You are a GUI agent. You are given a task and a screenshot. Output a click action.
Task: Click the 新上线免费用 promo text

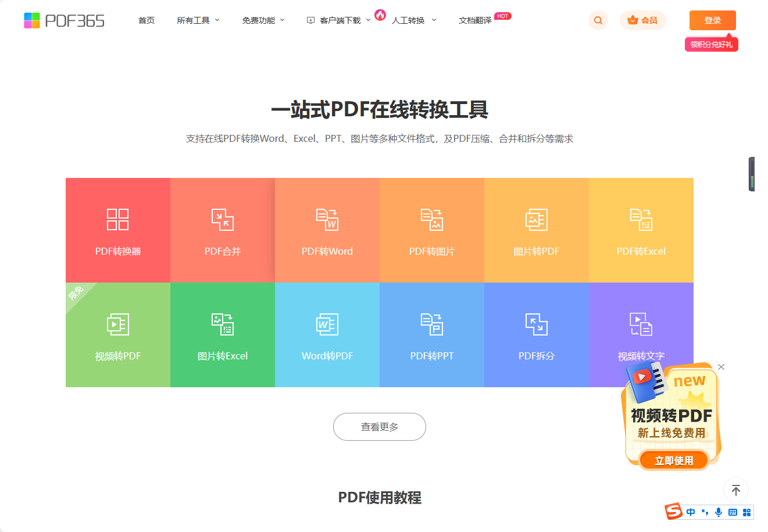(x=671, y=433)
